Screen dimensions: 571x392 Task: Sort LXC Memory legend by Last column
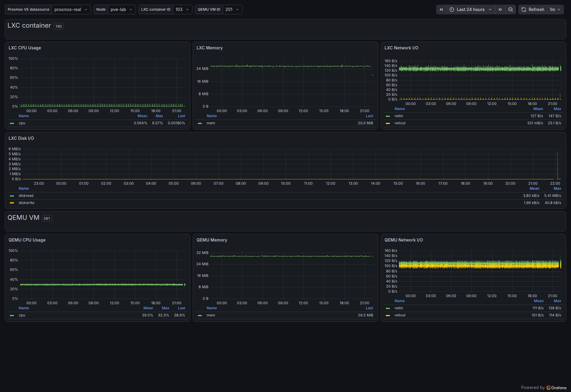click(369, 116)
